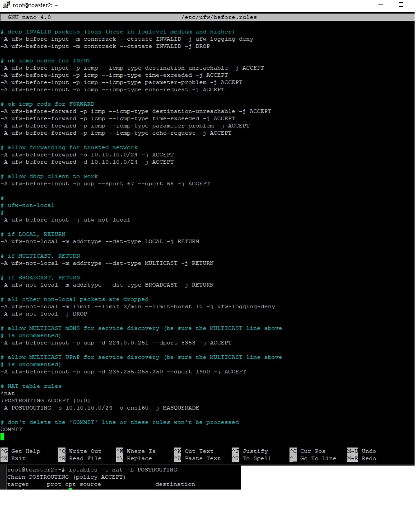Click the green cursor below COMMIT line
Viewport: 420px width, 523px height.
[x=2, y=437]
